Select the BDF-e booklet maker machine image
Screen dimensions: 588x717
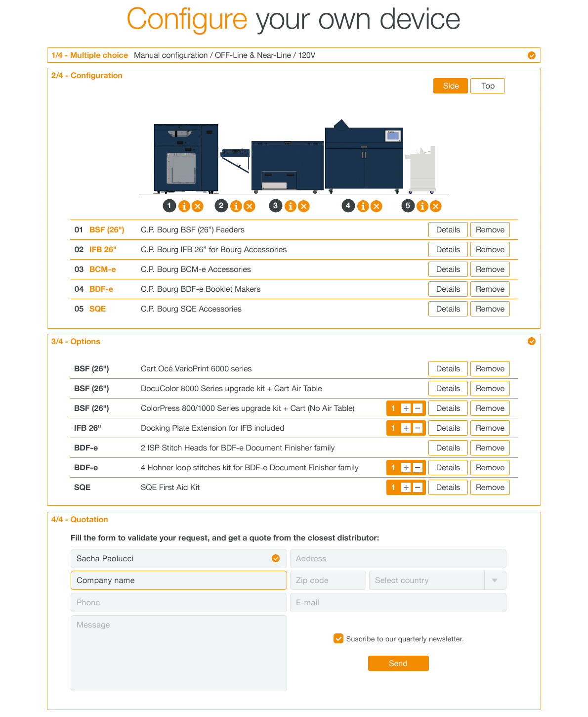(x=364, y=157)
